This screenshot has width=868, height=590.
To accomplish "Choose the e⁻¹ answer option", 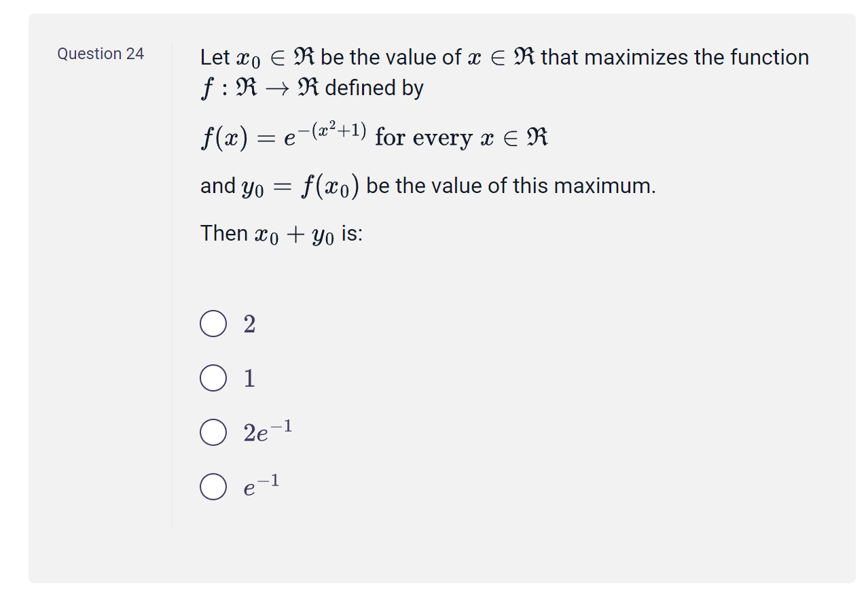I will click(213, 486).
